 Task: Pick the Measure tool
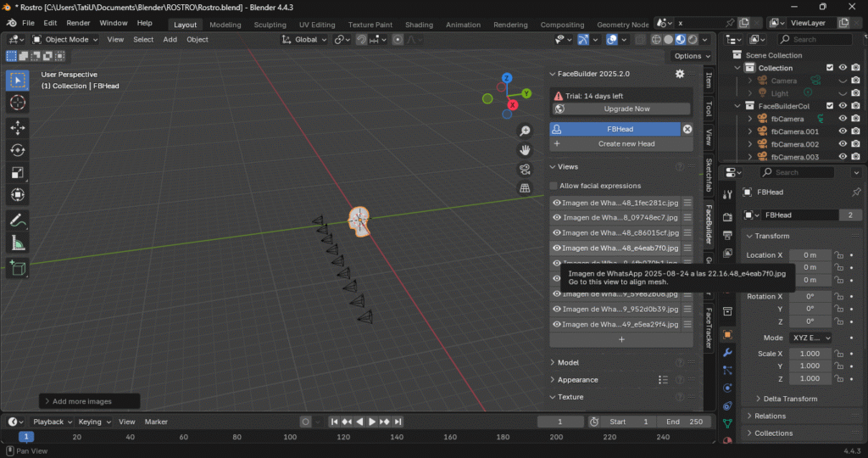pos(18,243)
